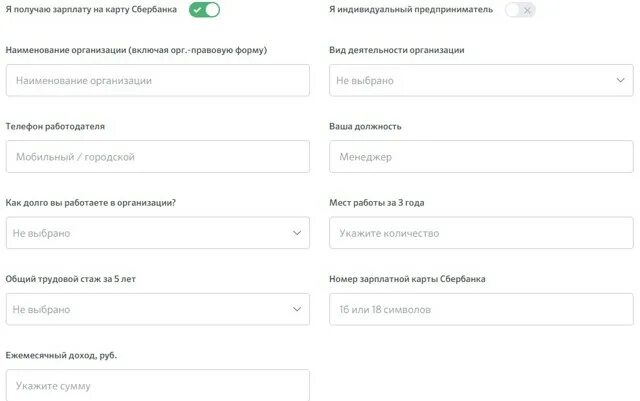Click the cross icon on the grey switch

[x=527, y=10]
